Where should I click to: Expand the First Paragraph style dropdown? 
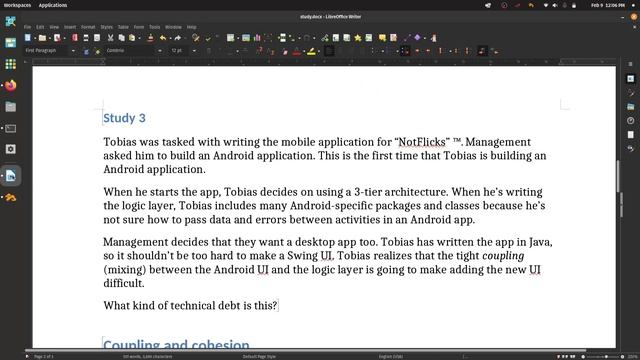tap(73, 51)
